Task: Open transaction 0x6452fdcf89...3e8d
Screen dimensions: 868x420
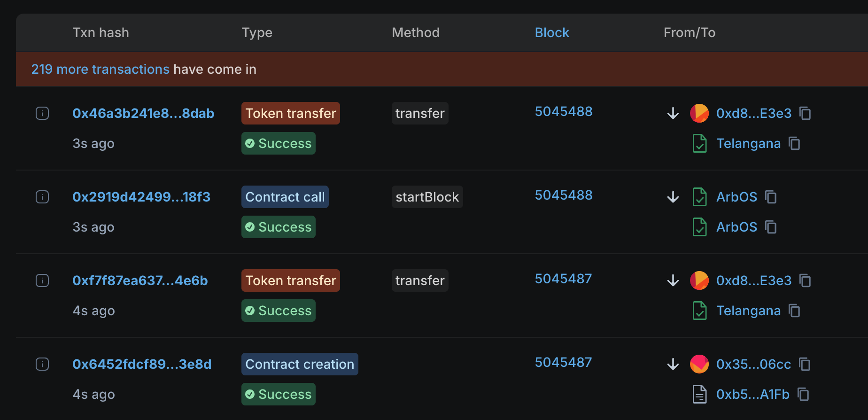Action: click(x=142, y=364)
